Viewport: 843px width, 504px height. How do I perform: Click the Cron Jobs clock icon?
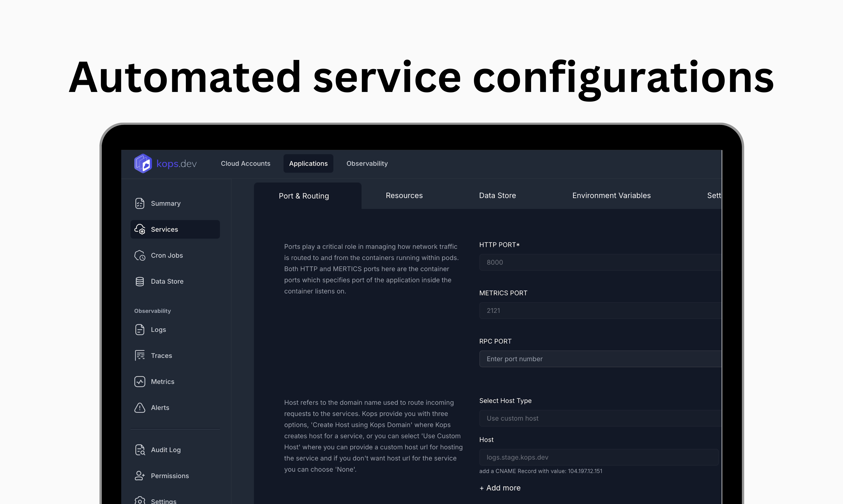(x=140, y=255)
